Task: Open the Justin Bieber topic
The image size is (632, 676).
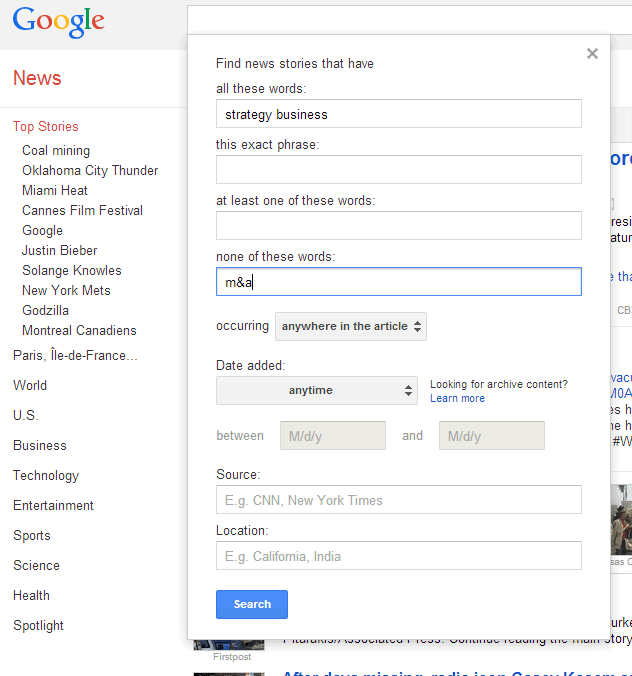Action: pos(59,250)
